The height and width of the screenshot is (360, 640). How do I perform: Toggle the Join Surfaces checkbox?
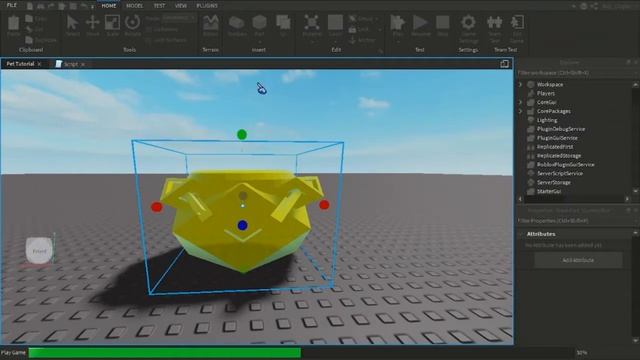(x=149, y=40)
